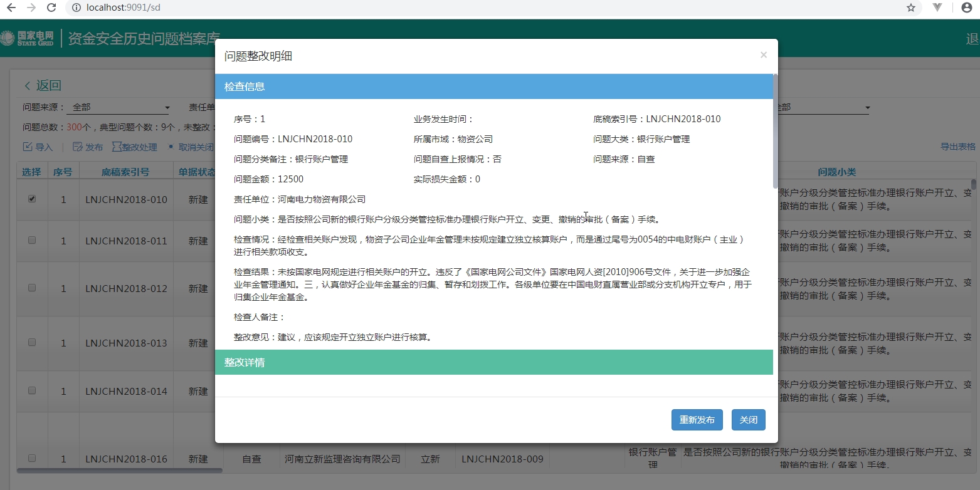Click the 底稿索引号 column header

125,172
